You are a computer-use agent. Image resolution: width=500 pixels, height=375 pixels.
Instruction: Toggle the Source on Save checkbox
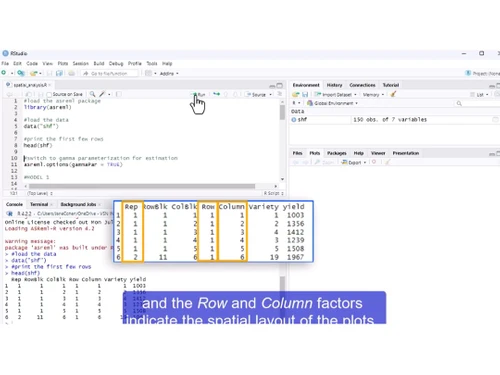(49, 95)
